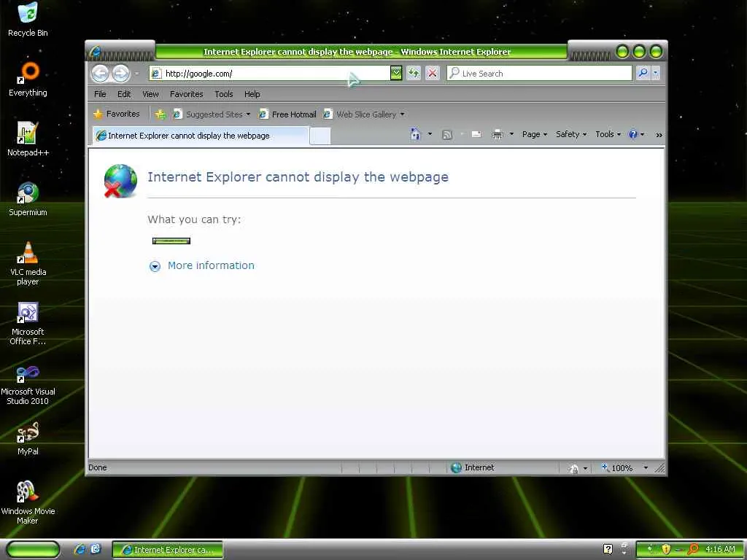The image size is (747, 560).
Task: Open the Edit menu
Action: pos(124,94)
